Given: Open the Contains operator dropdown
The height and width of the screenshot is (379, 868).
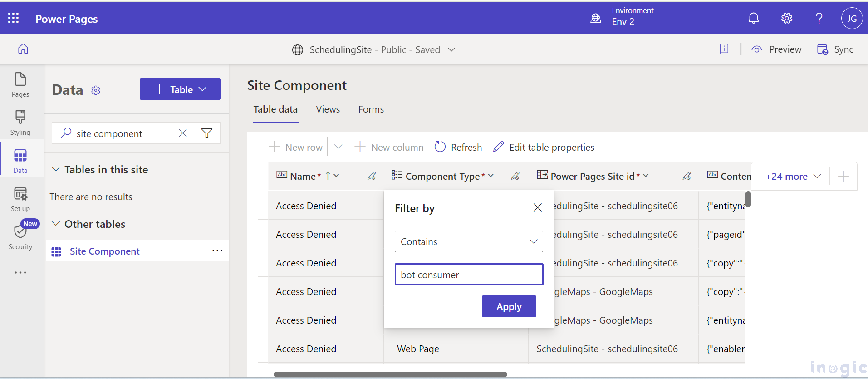Looking at the screenshot, I should (469, 241).
